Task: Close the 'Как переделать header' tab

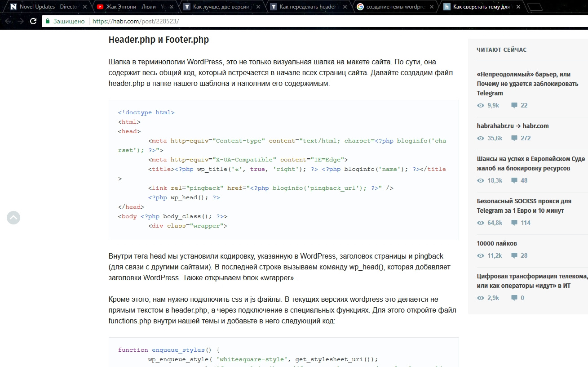Action: [345, 7]
